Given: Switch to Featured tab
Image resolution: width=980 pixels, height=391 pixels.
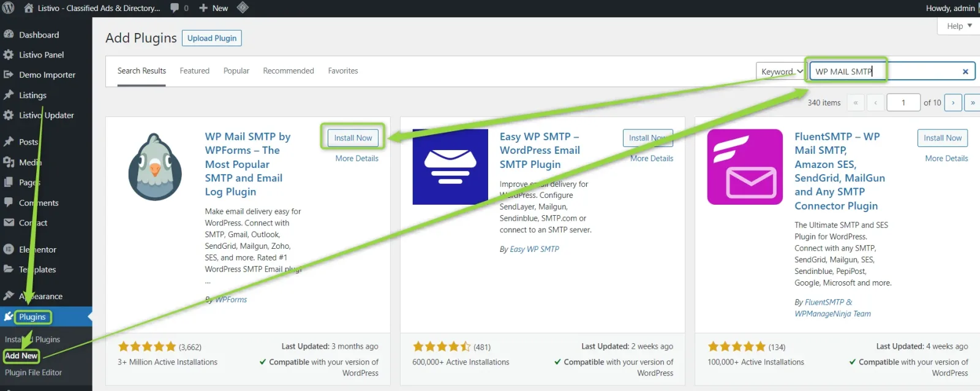Looking at the screenshot, I should pos(195,70).
